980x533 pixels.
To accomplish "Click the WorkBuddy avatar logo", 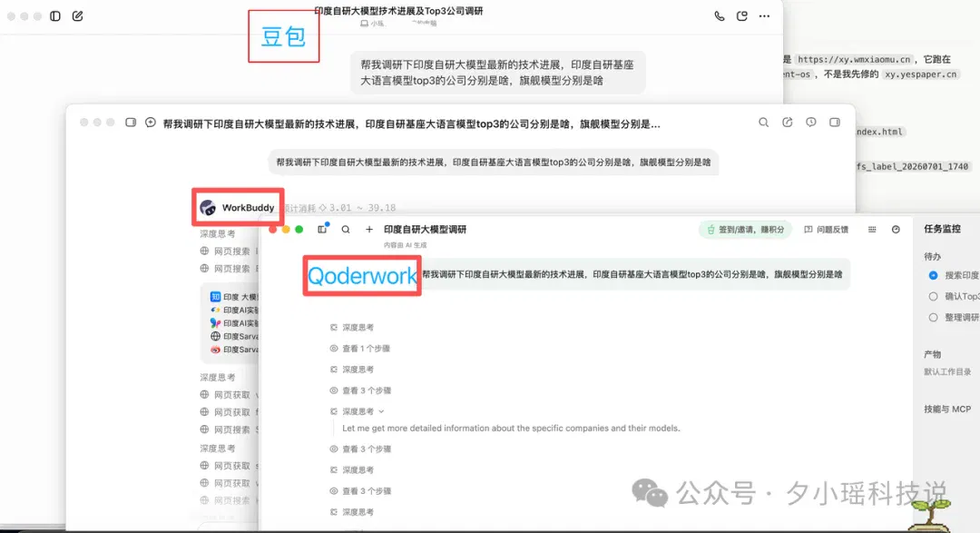I will [208, 208].
